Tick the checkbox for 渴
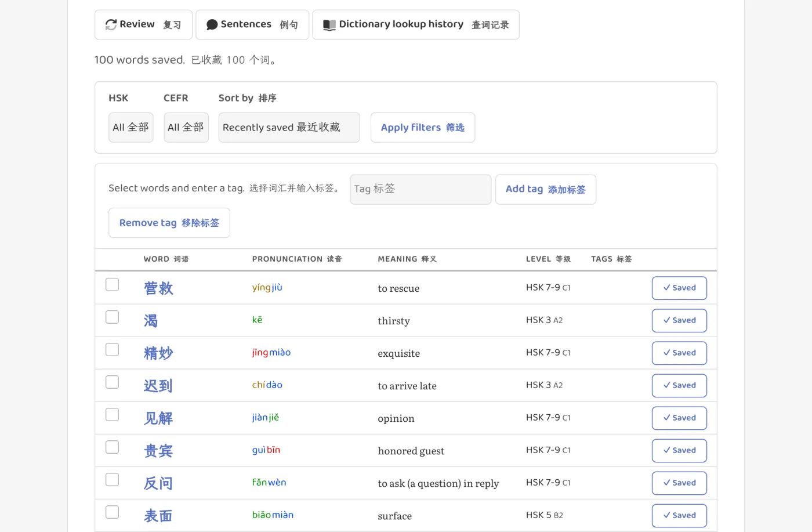The image size is (812, 532). [113, 317]
